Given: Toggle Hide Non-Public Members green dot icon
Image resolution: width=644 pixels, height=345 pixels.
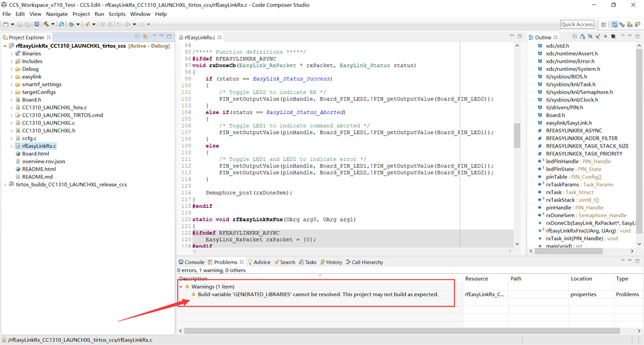Looking at the screenshot, I should pyautogui.click(x=606, y=37).
